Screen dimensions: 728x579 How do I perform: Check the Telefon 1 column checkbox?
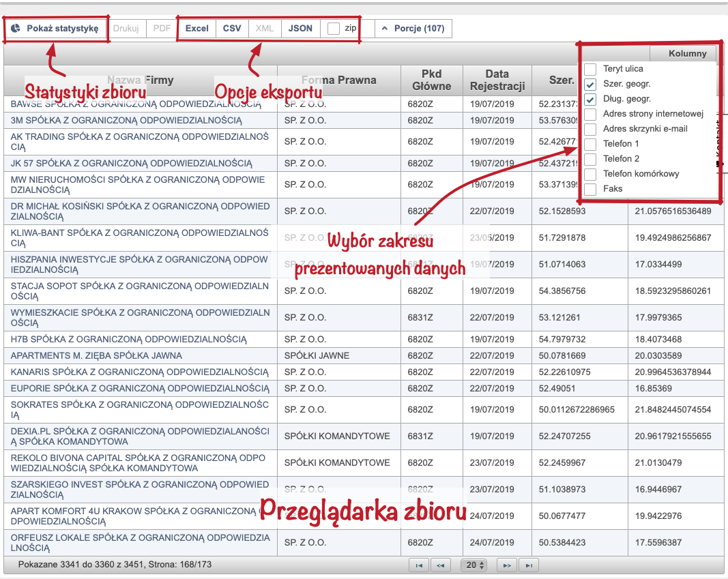tap(590, 144)
